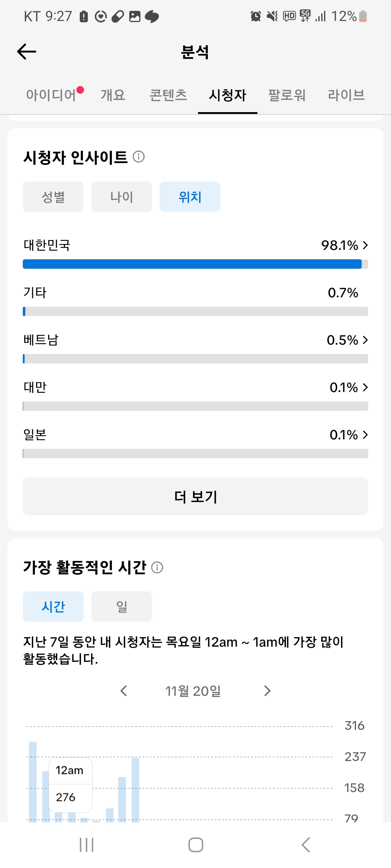The height and width of the screenshot is (868, 391).
Task: Expand 베트남 0.5% details
Action: coord(365,340)
